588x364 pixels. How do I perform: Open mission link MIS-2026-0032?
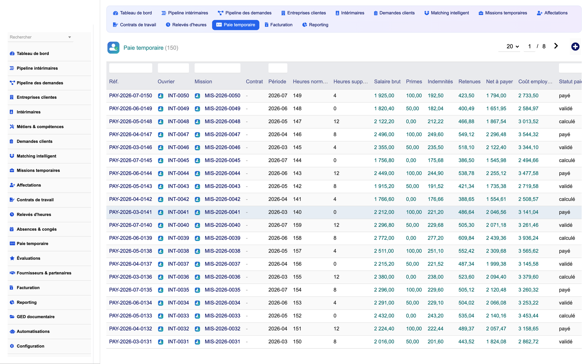(x=222, y=329)
